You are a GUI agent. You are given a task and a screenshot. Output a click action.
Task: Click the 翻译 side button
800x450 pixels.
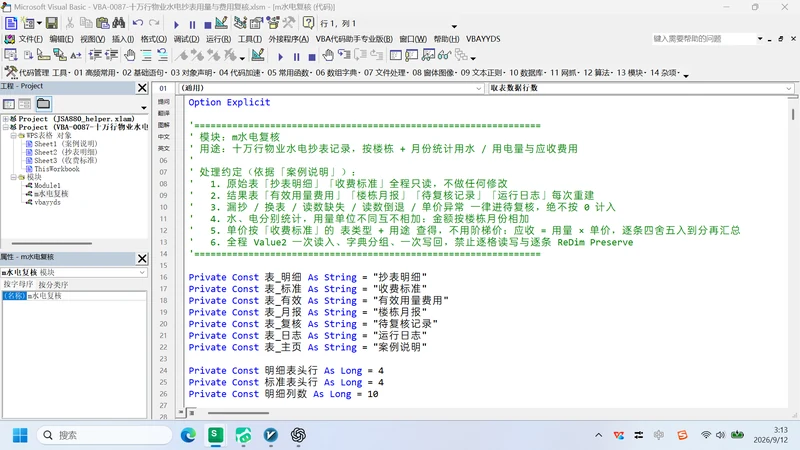163,113
